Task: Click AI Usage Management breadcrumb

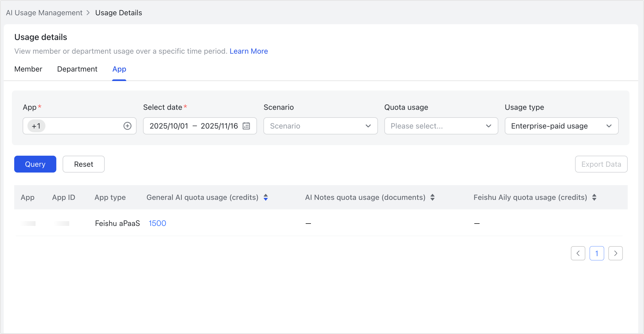Action: pyautogui.click(x=44, y=13)
